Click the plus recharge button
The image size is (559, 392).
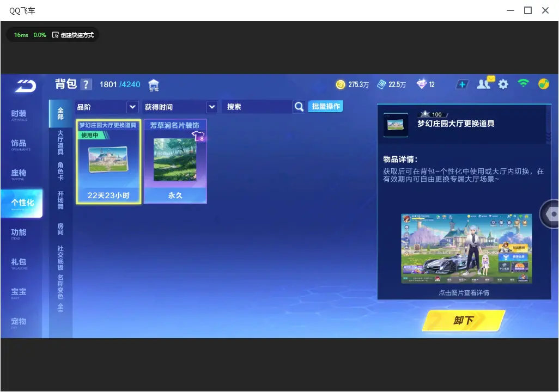(x=462, y=84)
